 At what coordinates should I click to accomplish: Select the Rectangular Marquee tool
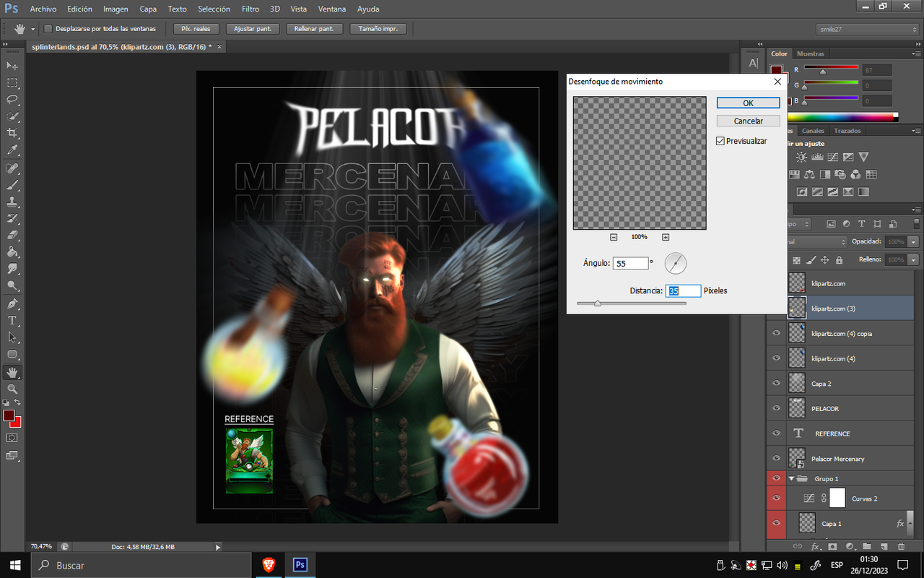(x=12, y=83)
